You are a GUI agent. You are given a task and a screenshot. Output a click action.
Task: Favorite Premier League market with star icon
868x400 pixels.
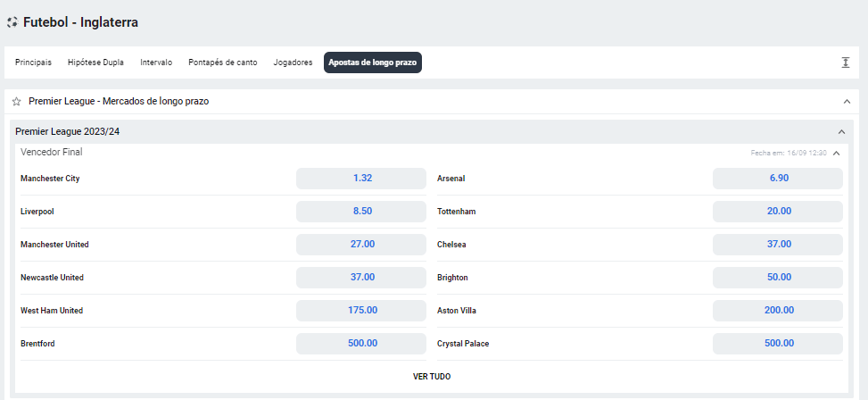tap(17, 102)
